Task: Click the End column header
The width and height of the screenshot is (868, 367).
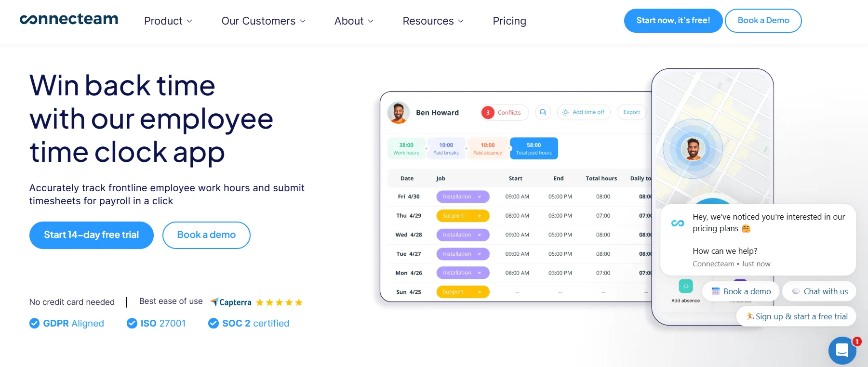Action: click(x=559, y=178)
